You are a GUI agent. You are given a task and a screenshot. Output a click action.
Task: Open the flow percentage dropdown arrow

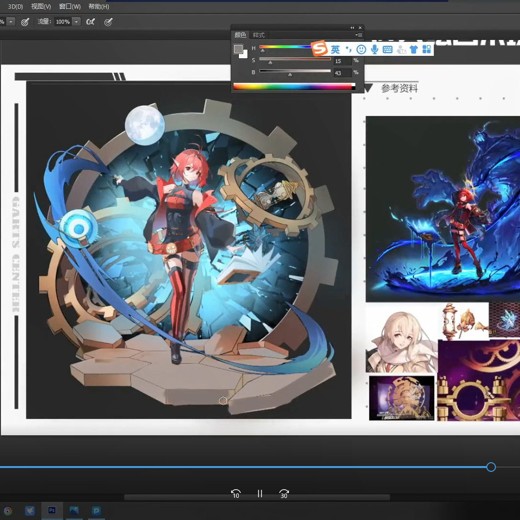pyautogui.click(x=76, y=22)
